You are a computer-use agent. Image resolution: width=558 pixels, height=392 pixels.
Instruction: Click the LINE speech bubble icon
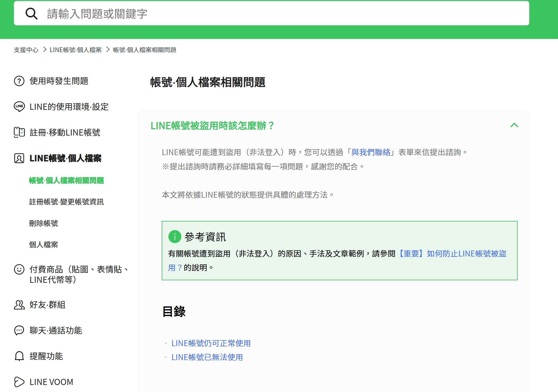tap(19, 106)
